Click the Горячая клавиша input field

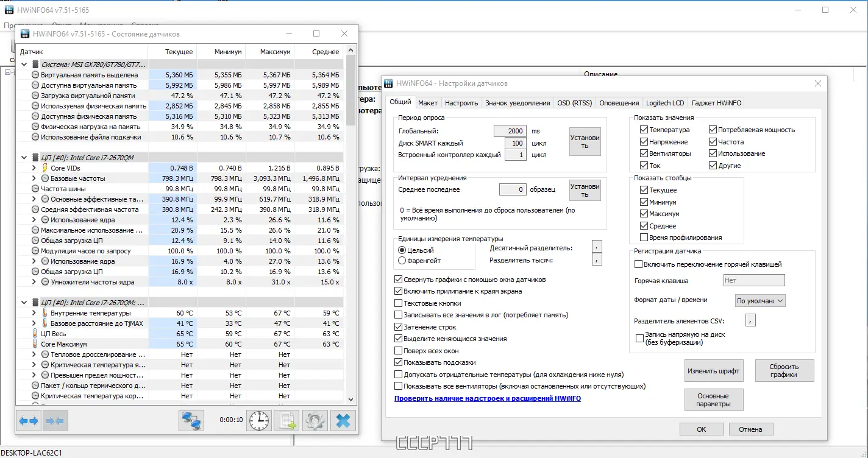[x=753, y=281]
